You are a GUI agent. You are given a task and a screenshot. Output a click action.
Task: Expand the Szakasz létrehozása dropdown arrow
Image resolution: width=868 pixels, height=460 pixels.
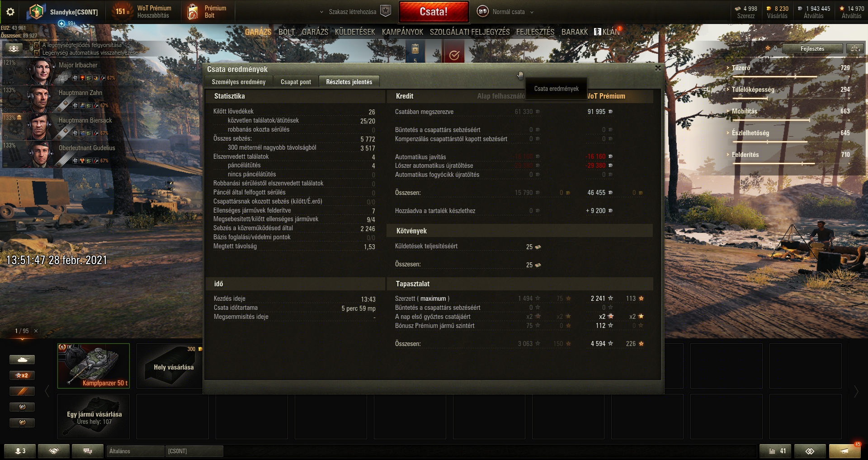[x=321, y=12]
